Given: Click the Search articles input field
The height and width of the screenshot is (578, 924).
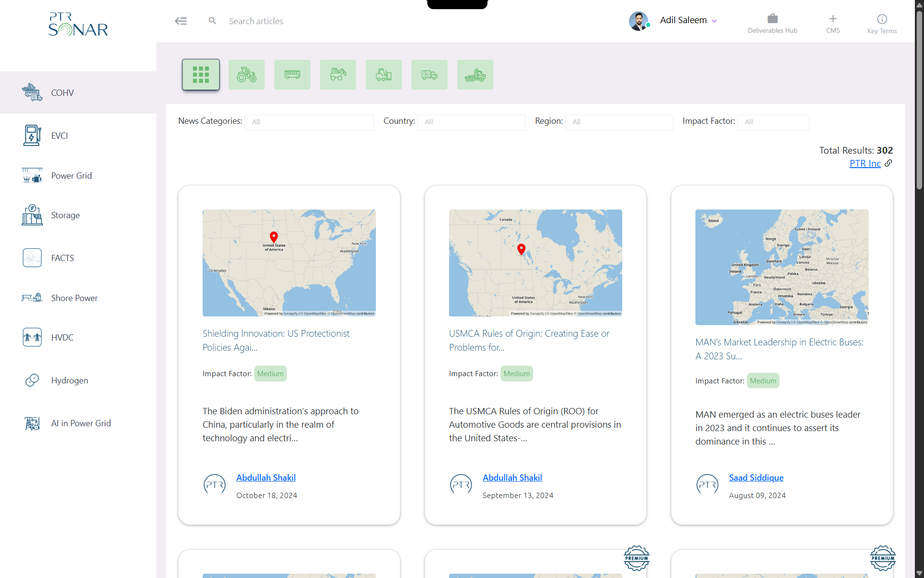Looking at the screenshot, I should coord(337,21).
